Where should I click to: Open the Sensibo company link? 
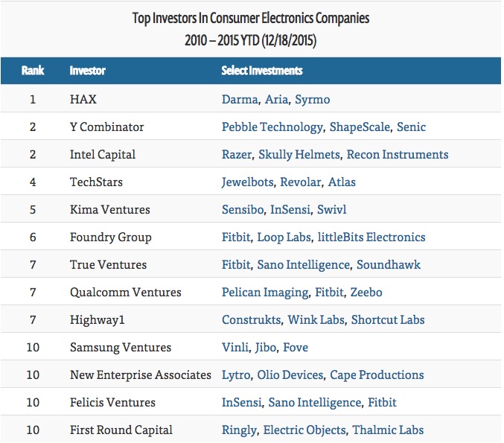click(x=243, y=210)
